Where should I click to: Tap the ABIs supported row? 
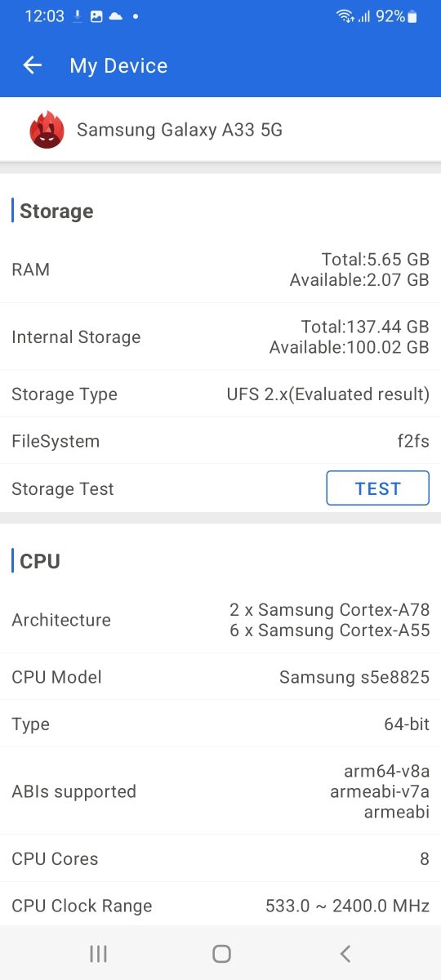(220, 791)
